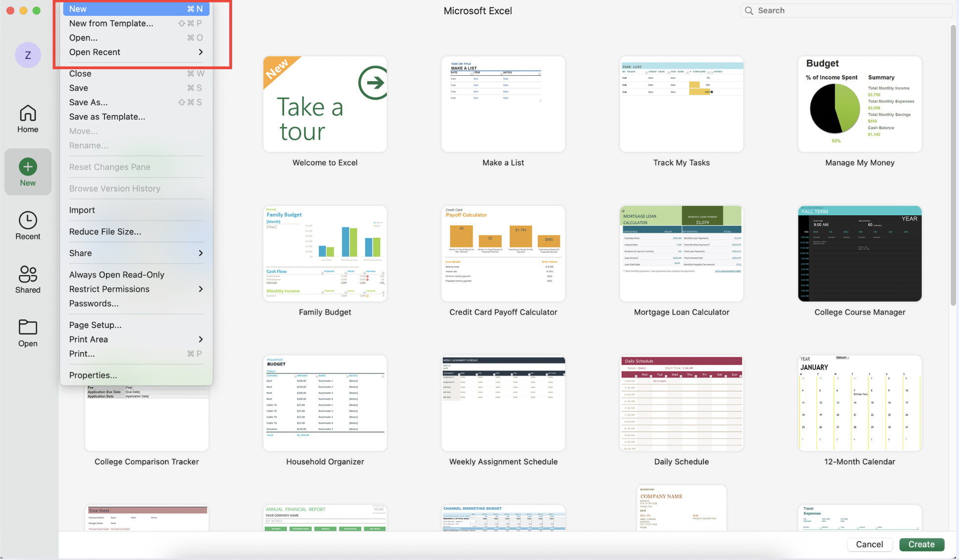Select Reduce File Size... menu item
This screenshot has height=560, width=959.
click(136, 232)
